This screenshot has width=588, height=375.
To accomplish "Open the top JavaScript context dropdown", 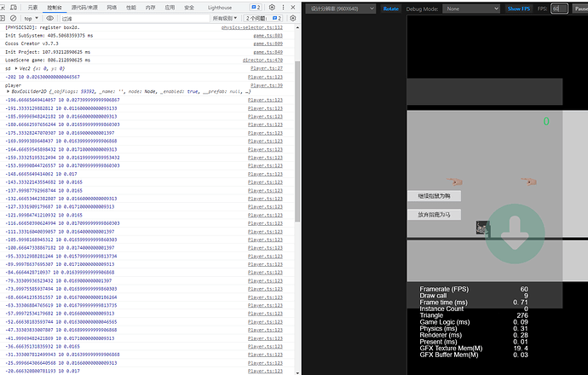I will (32, 18).
